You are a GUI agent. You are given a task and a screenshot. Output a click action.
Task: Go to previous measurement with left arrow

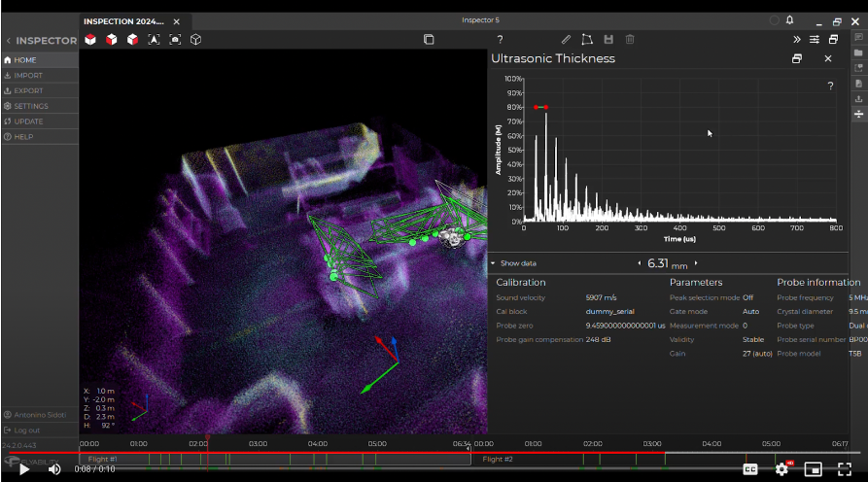(x=640, y=263)
